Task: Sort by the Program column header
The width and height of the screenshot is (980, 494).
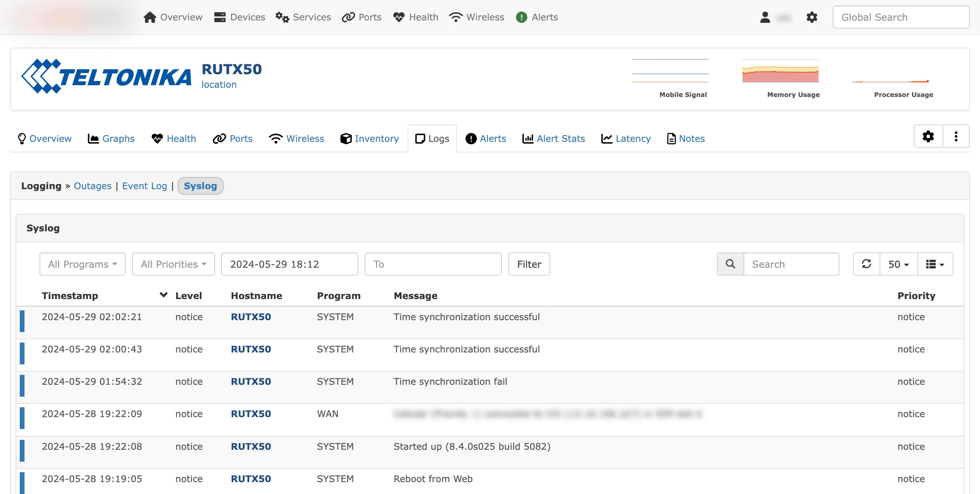Action: (x=339, y=296)
